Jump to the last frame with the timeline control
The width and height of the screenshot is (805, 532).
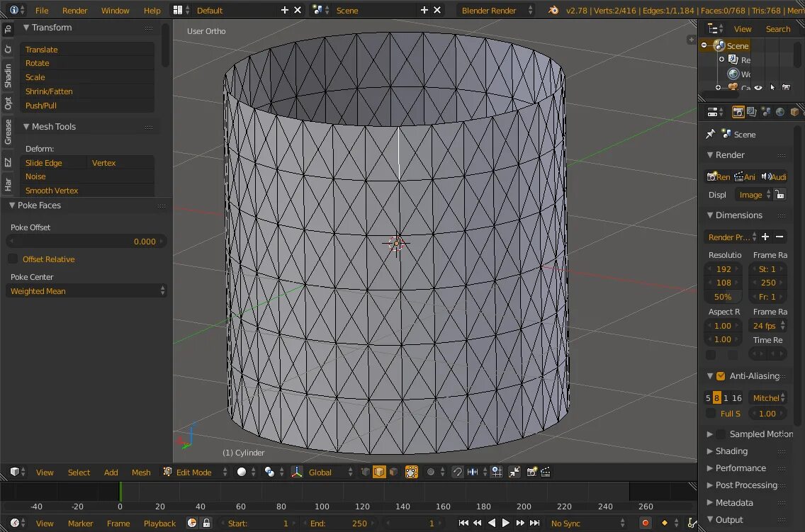534,523
